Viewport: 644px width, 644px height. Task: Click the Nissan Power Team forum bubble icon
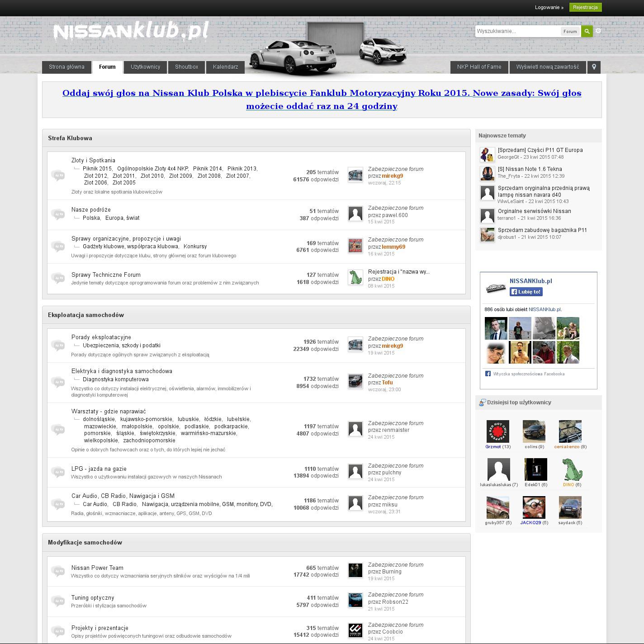tap(58, 571)
